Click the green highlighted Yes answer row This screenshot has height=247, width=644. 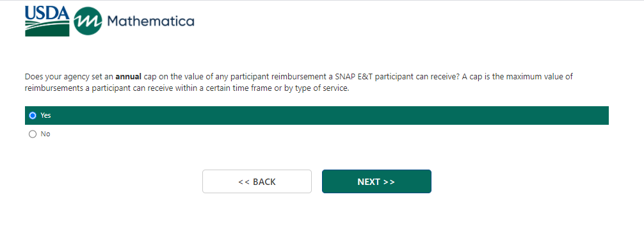click(x=317, y=116)
